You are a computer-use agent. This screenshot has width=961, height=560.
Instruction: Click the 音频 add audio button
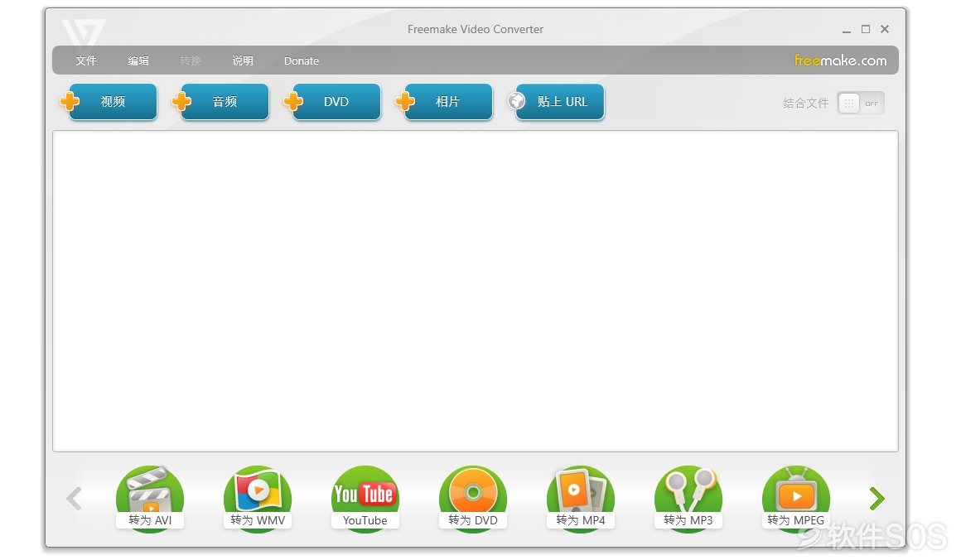tap(220, 102)
